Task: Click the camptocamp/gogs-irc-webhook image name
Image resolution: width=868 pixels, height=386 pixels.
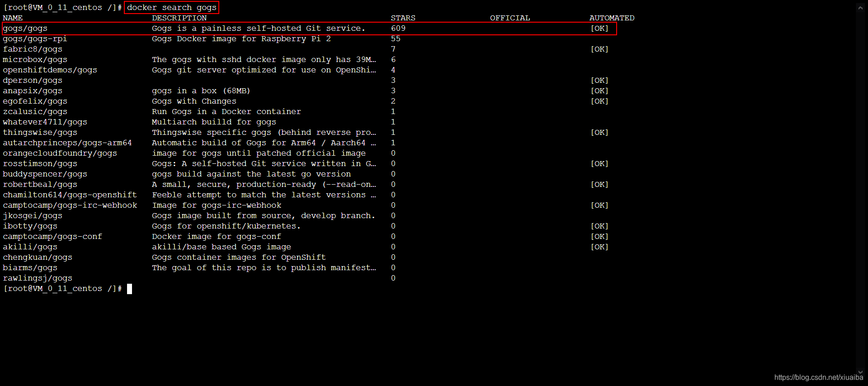Action: (70, 205)
